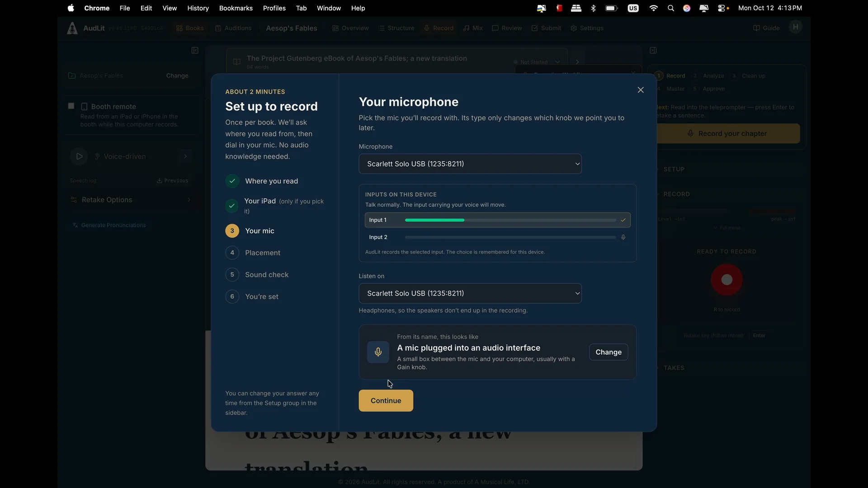This screenshot has width=868, height=488.
Task: Click Change next to Aesop's Fables
Action: pos(177,75)
